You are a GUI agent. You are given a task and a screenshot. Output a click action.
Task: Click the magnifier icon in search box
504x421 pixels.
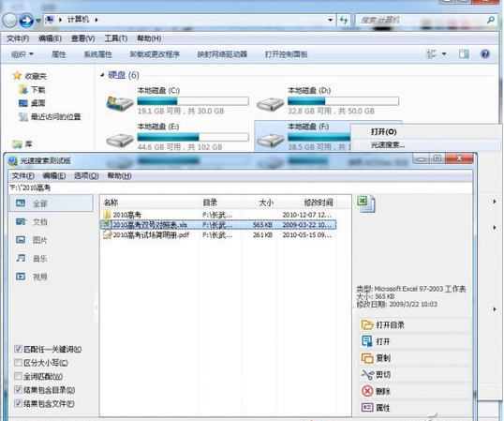pyautogui.click(x=491, y=20)
